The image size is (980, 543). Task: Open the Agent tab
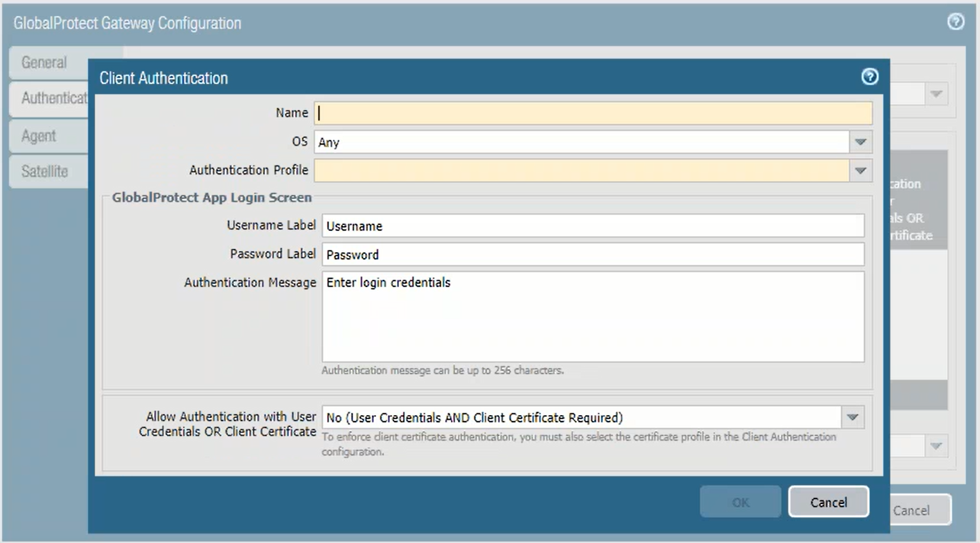[x=39, y=136]
